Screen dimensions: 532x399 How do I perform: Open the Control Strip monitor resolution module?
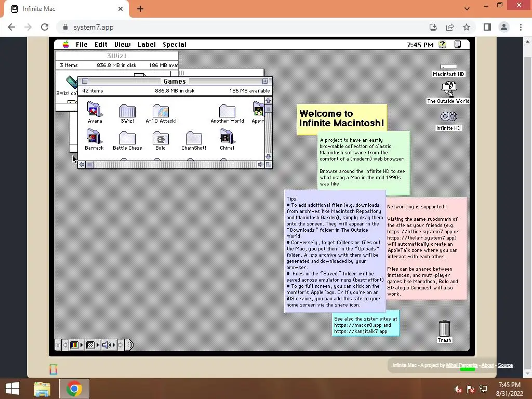92,345
